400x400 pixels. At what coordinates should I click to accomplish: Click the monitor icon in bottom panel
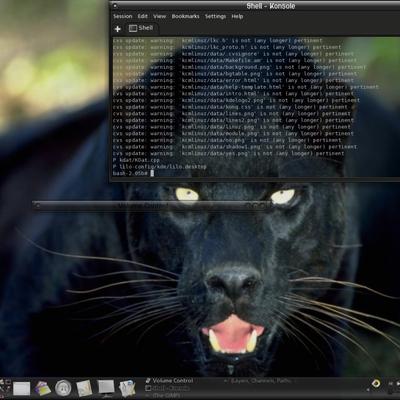[x=106, y=388]
